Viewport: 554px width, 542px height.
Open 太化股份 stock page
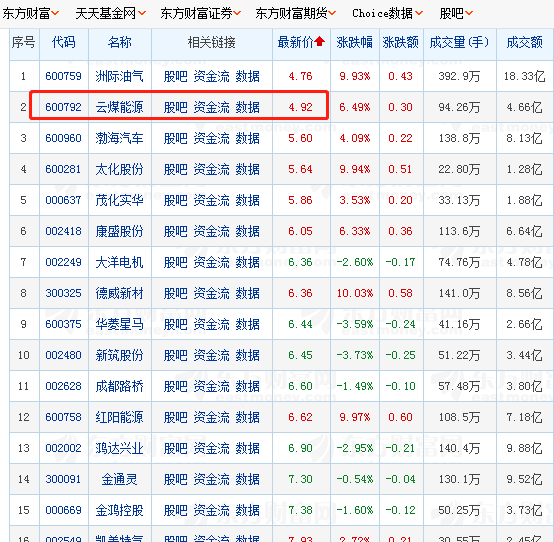tap(119, 169)
